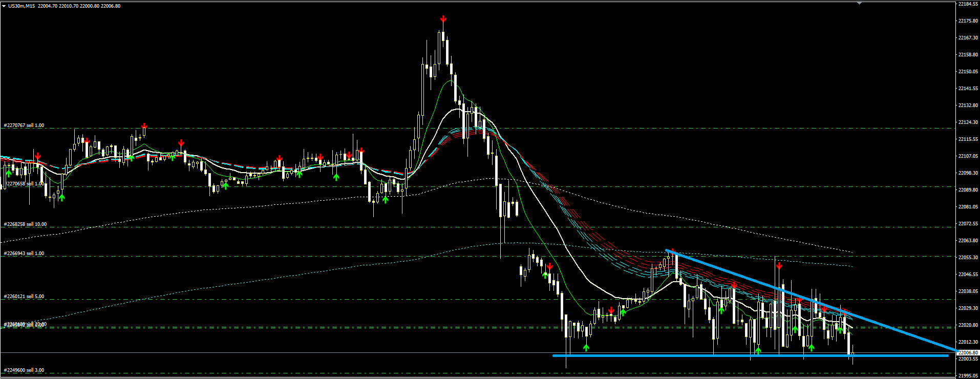Click the OHLC values 22004.70 22010.70 22000.80 22006.80
Screen dimensions: 980x379
coord(79,6)
